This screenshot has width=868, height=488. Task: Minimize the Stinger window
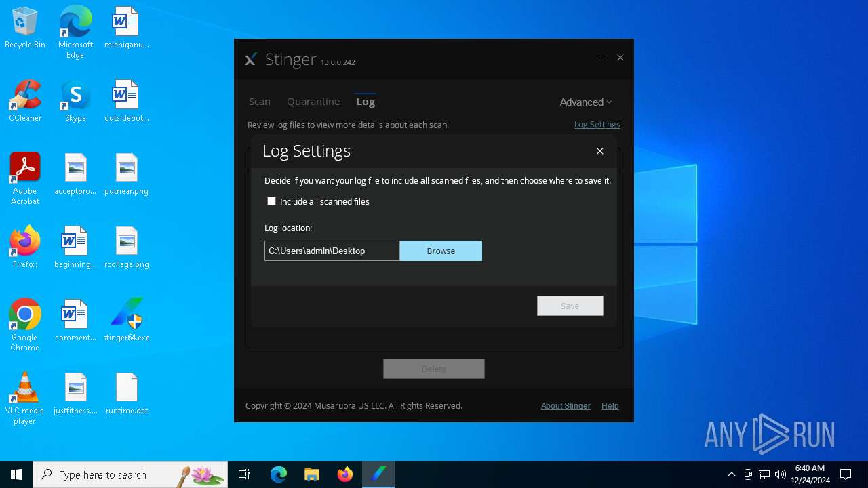(x=603, y=58)
